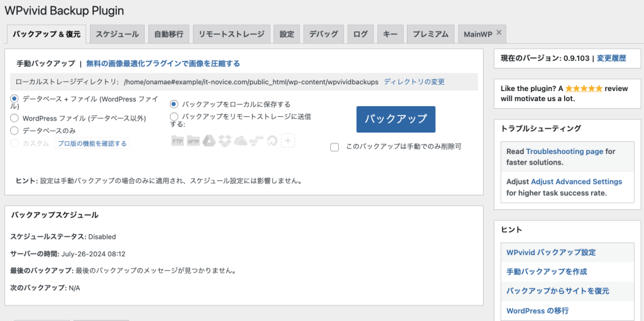Tick the manual-delete-only backup checkbox
Image resolution: width=644 pixels, height=321 pixels.
click(x=335, y=148)
